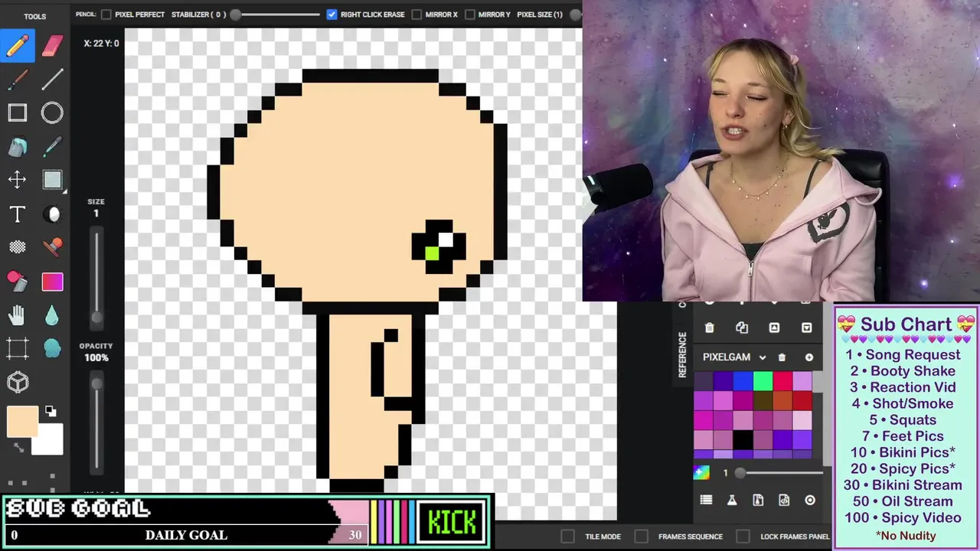Activate the Hand pan tool
Screen dimensions: 980x551
[17, 315]
